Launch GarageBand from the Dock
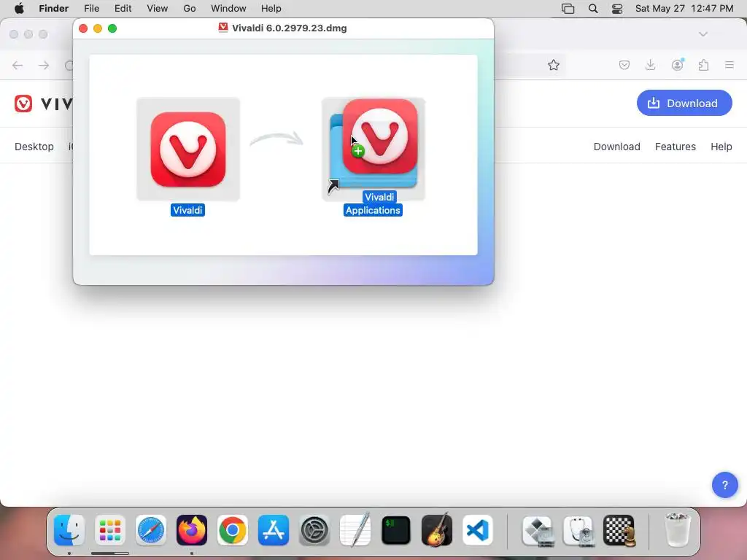 point(437,530)
